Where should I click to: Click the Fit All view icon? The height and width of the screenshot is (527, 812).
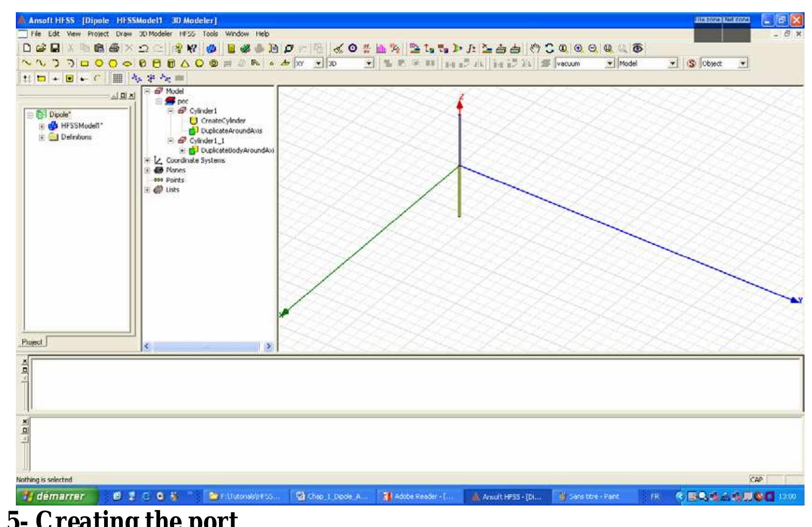608,47
